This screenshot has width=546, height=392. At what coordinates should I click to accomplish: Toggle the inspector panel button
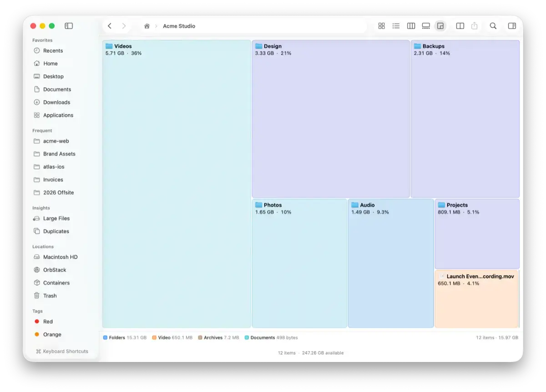[x=512, y=26]
